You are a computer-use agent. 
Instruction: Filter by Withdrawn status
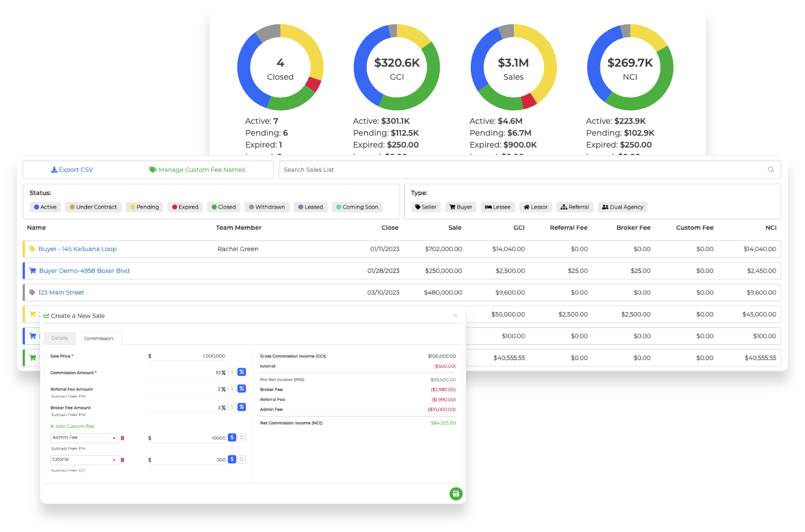(x=267, y=207)
